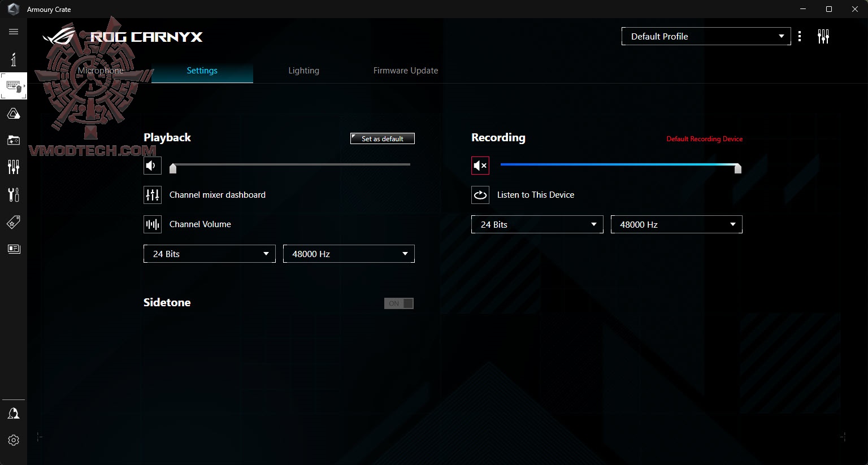The height and width of the screenshot is (465, 868).
Task: Open the Firmware Update tab
Action: click(x=406, y=71)
